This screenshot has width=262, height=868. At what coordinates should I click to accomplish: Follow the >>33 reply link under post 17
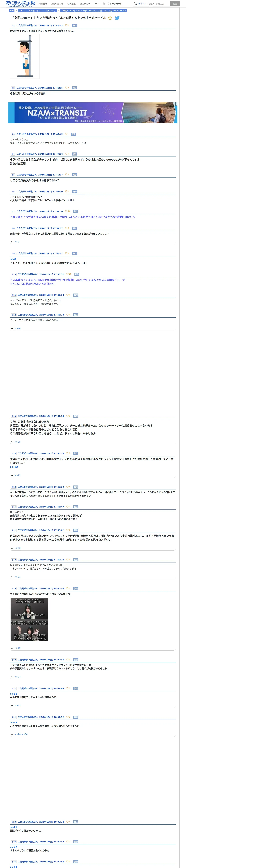[17, 548]
